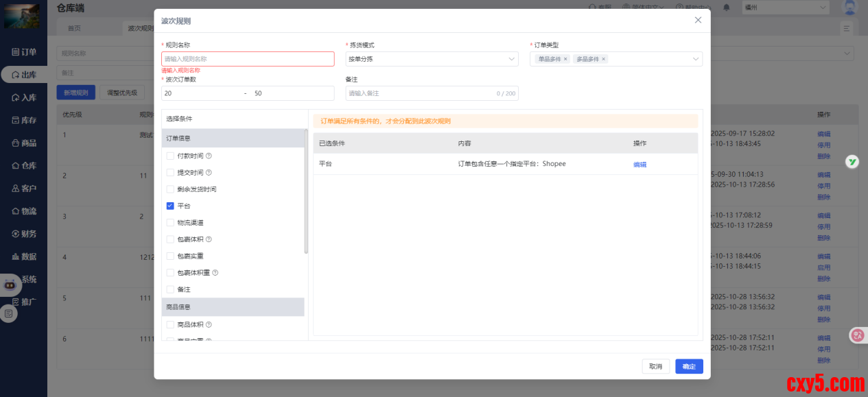This screenshot has height=397, width=868.
Task: Uncheck the 平台 condition checkbox
Action: tap(170, 206)
